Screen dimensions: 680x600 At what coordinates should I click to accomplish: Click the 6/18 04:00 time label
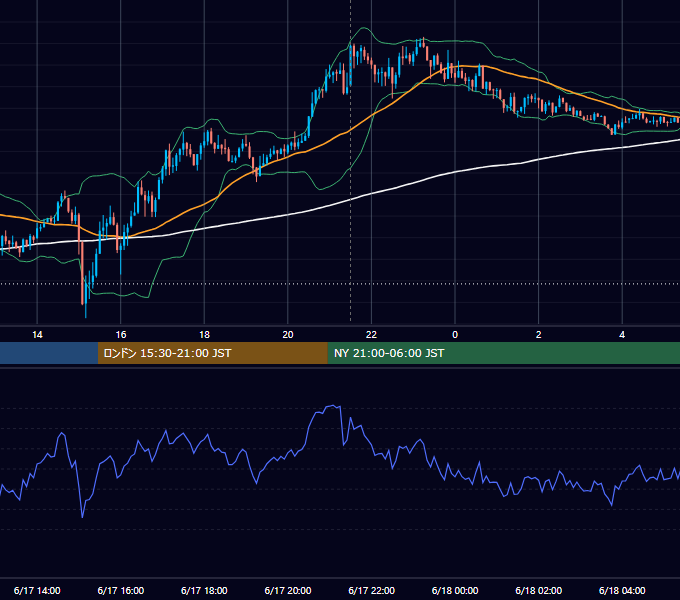point(622,590)
